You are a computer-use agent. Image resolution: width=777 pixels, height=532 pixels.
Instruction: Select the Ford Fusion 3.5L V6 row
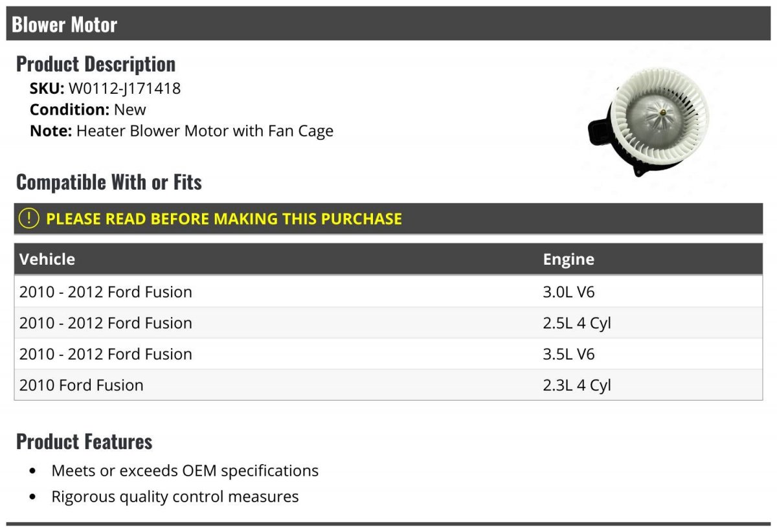(388, 354)
